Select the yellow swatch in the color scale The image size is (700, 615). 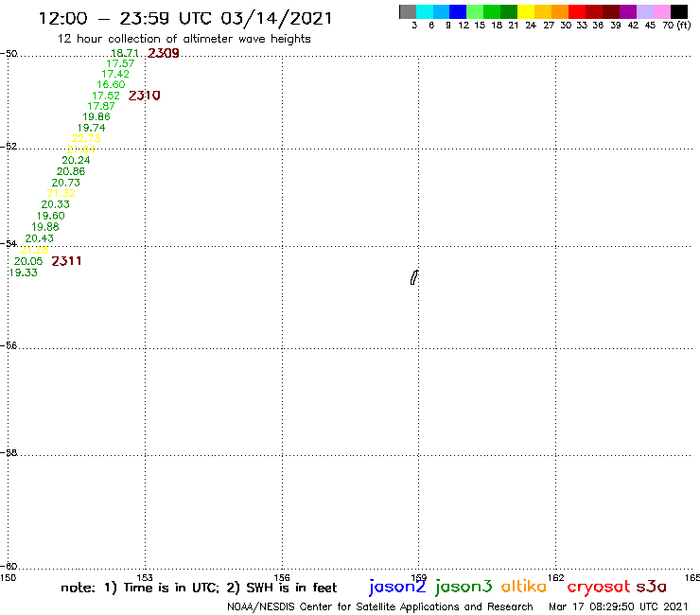pos(526,11)
